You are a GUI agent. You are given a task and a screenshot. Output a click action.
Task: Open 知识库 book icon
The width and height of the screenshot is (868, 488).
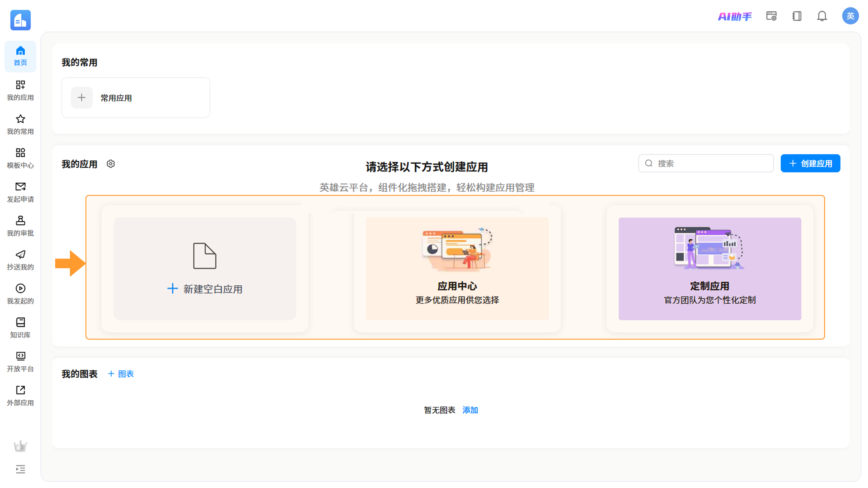pos(20,322)
